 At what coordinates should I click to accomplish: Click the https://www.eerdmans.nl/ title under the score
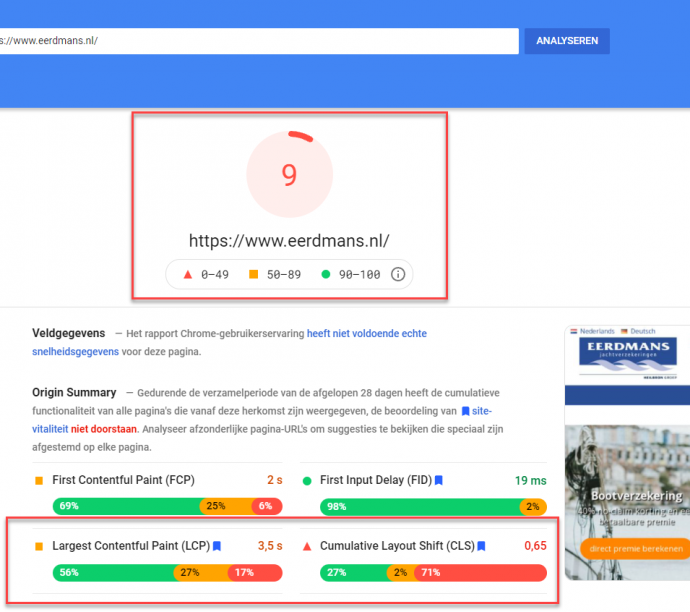point(289,241)
